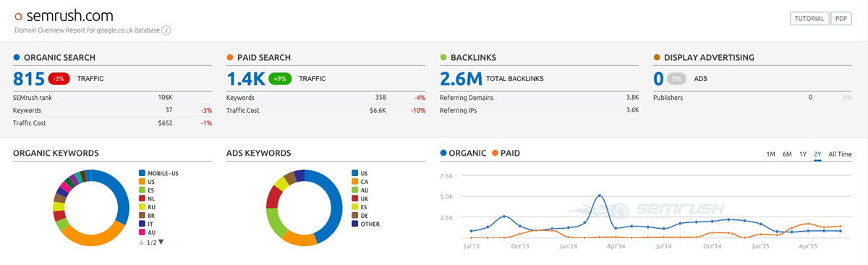
Task: Select the 6M time range
Action: click(x=787, y=154)
